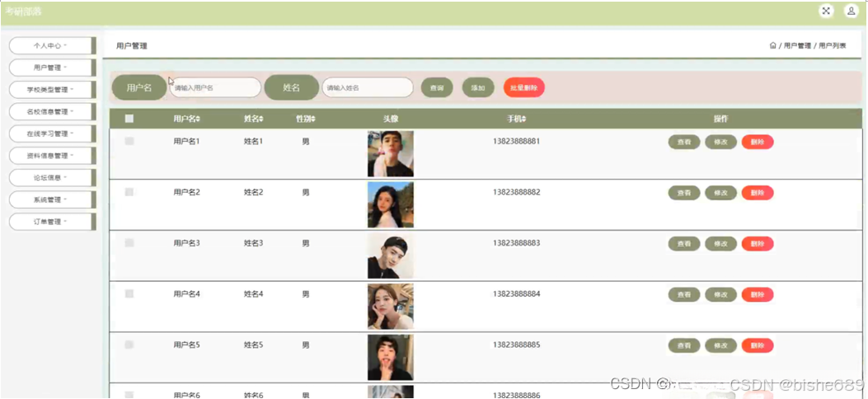Open the avatar photo of 用户名4

(390, 307)
